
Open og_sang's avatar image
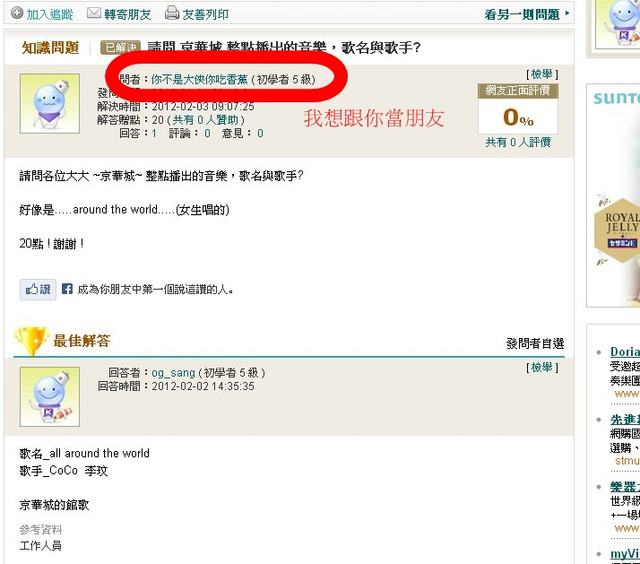point(50,397)
